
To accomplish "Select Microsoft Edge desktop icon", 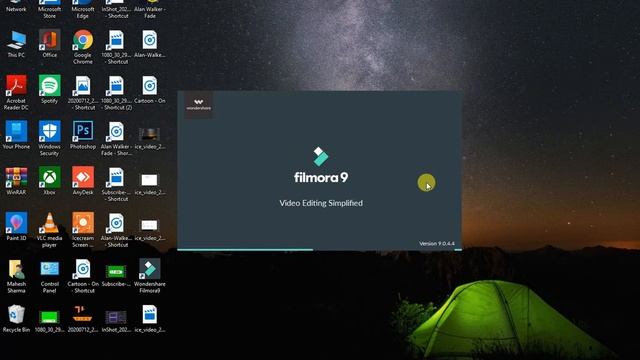I will [x=83, y=9].
